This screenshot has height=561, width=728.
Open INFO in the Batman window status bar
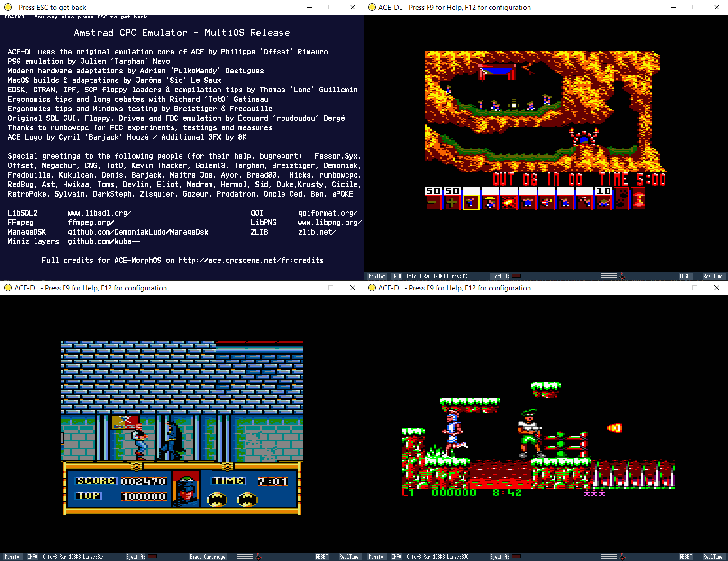coord(33,557)
